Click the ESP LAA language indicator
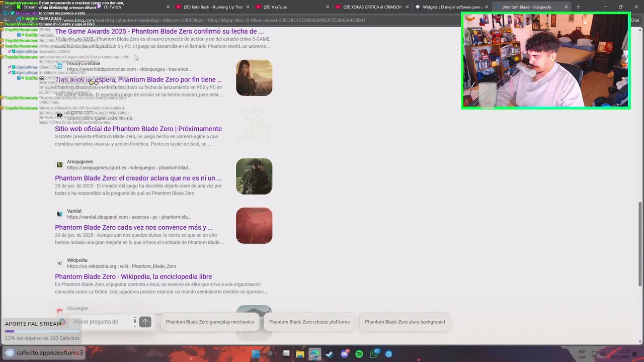The image size is (644, 362). pos(582,354)
